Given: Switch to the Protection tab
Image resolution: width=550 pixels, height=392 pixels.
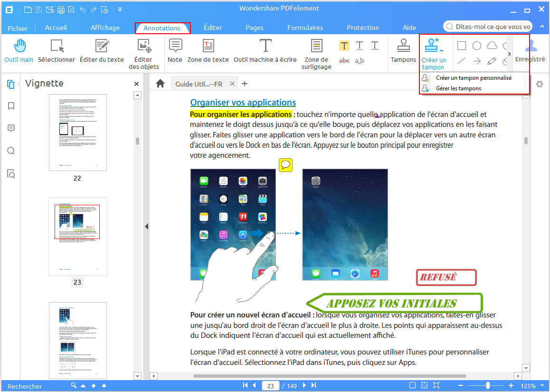Looking at the screenshot, I should pyautogui.click(x=363, y=28).
